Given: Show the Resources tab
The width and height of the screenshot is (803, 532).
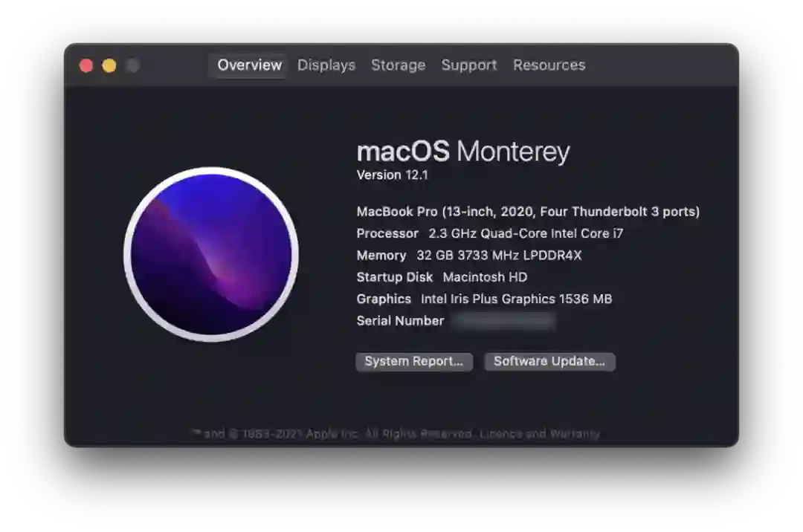Looking at the screenshot, I should (x=549, y=65).
